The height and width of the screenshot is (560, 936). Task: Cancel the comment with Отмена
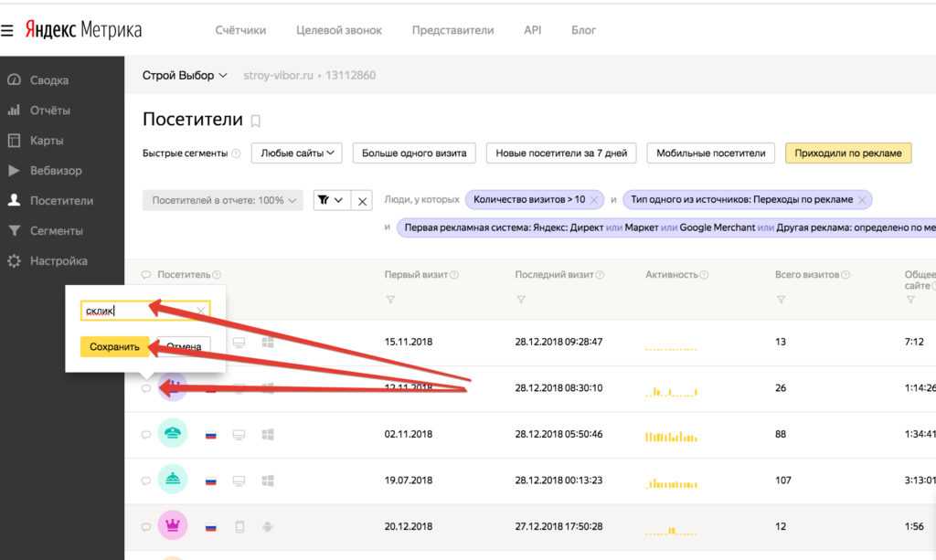tap(184, 346)
